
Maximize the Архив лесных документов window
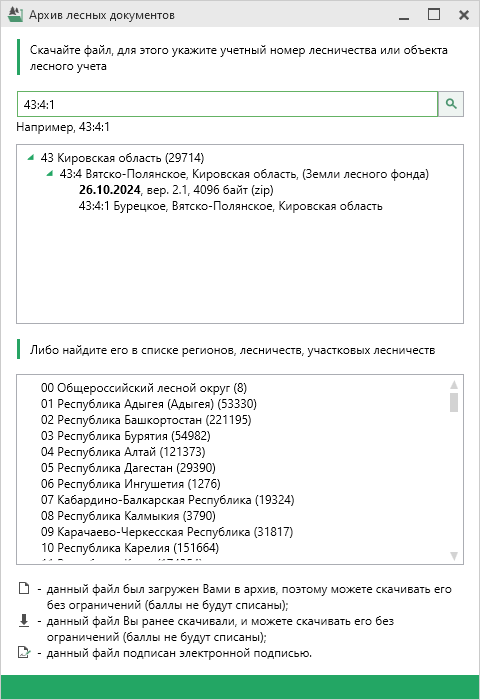point(434,15)
